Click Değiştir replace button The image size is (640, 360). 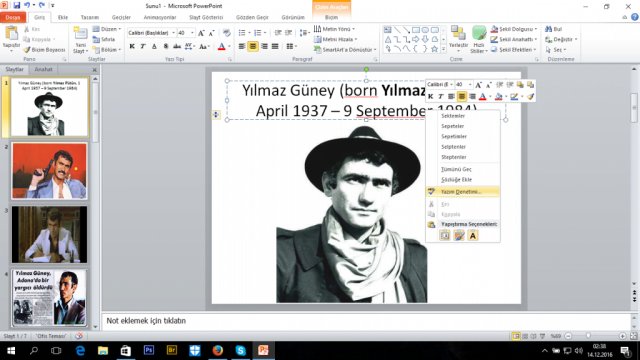pyautogui.click(x=562, y=40)
